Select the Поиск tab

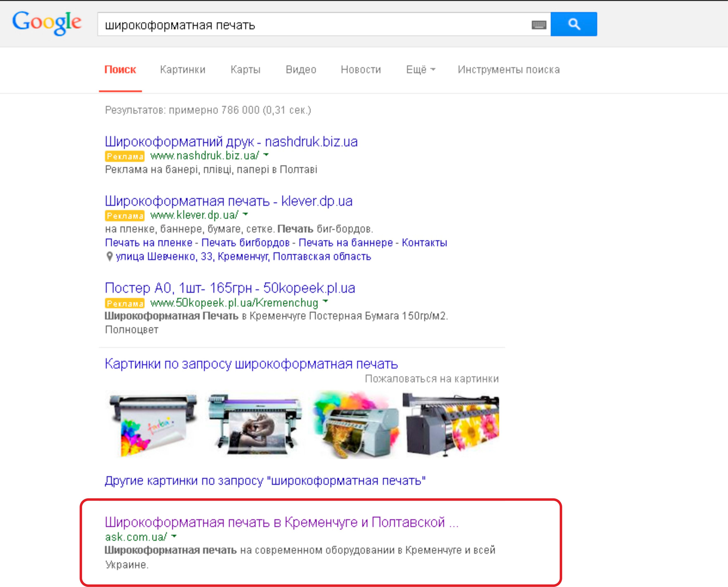(120, 70)
